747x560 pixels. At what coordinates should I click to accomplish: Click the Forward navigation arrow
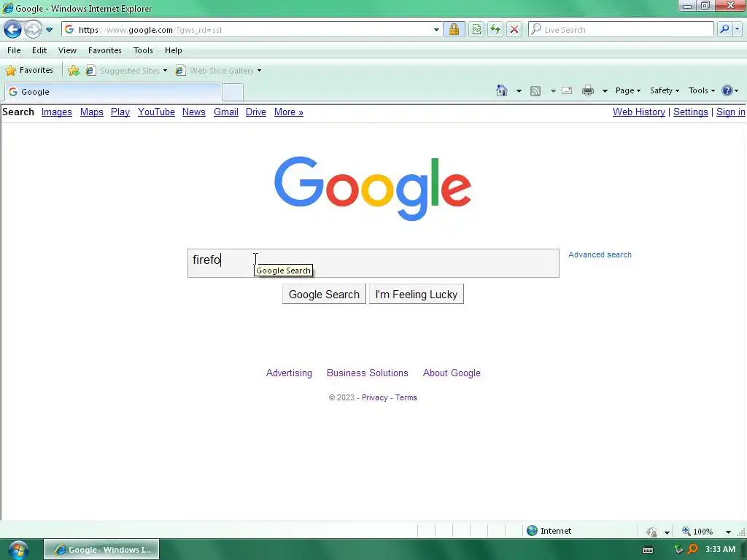coord(33,29)
